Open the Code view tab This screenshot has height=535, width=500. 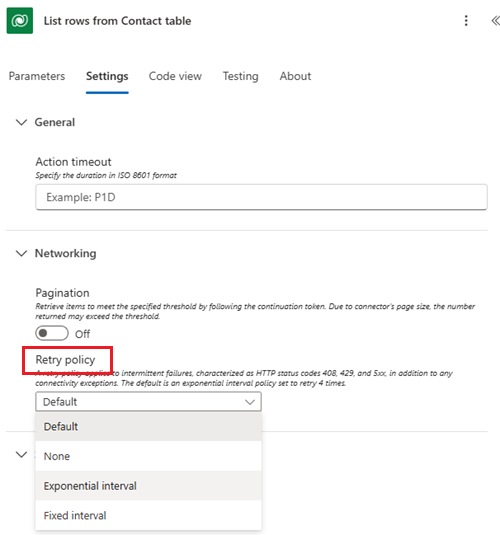tap(175, 76)
